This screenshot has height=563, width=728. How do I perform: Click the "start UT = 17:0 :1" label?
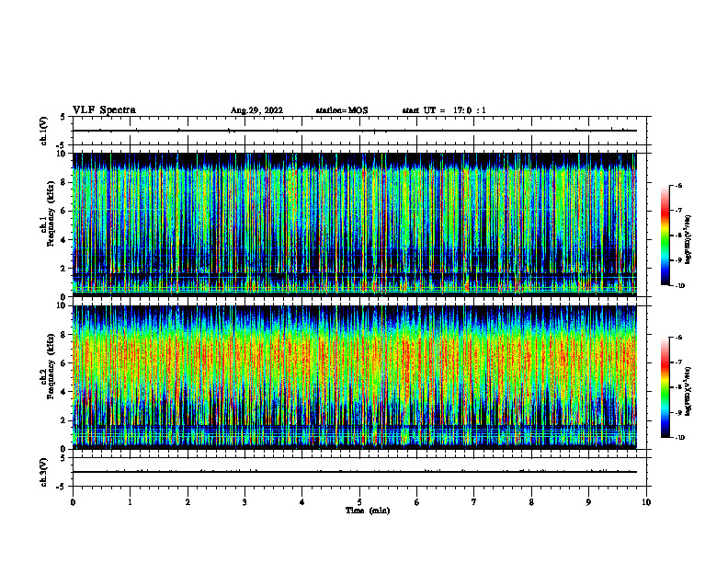click(444, 110)
